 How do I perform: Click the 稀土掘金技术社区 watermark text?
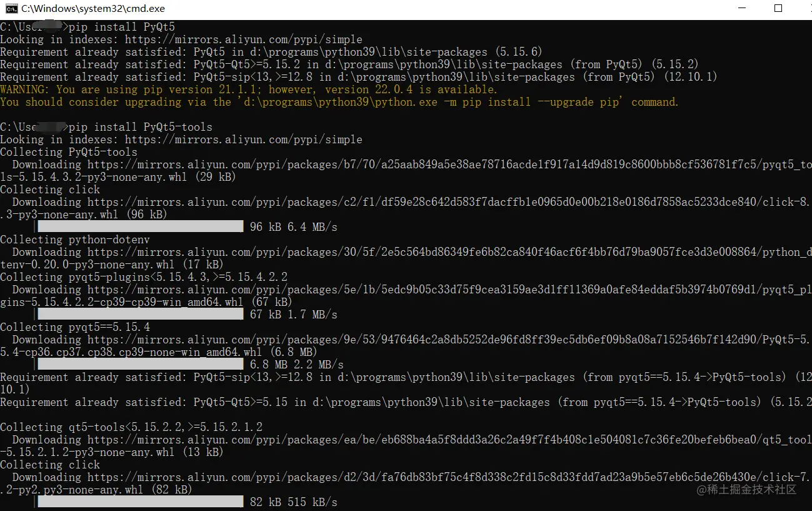(x=747, y=490)
